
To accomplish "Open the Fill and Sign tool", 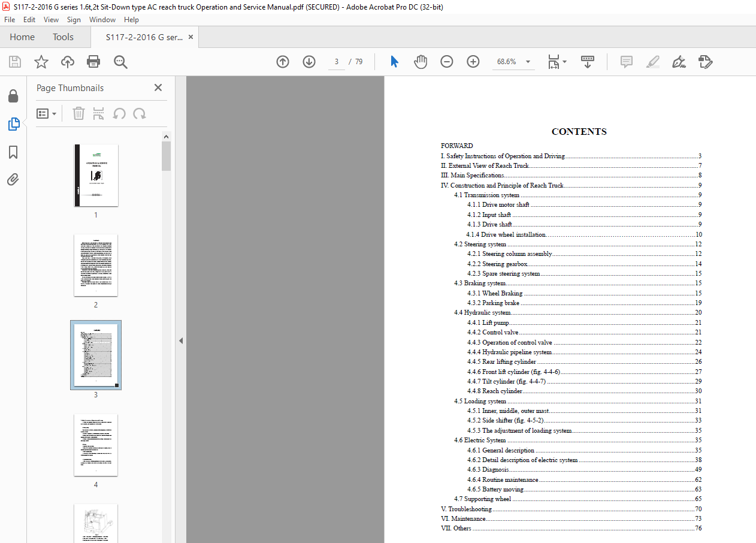I will [x=679, y=62].
